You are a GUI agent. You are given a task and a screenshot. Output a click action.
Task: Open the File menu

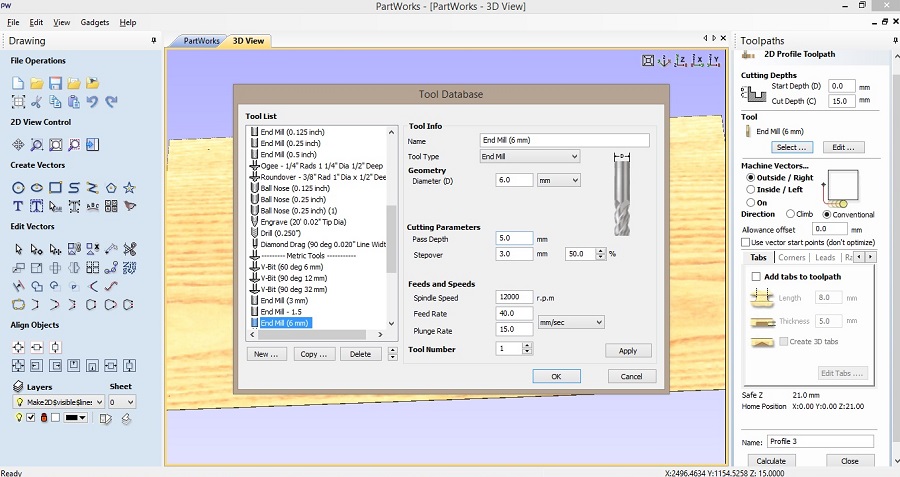[x=13, y=22]
